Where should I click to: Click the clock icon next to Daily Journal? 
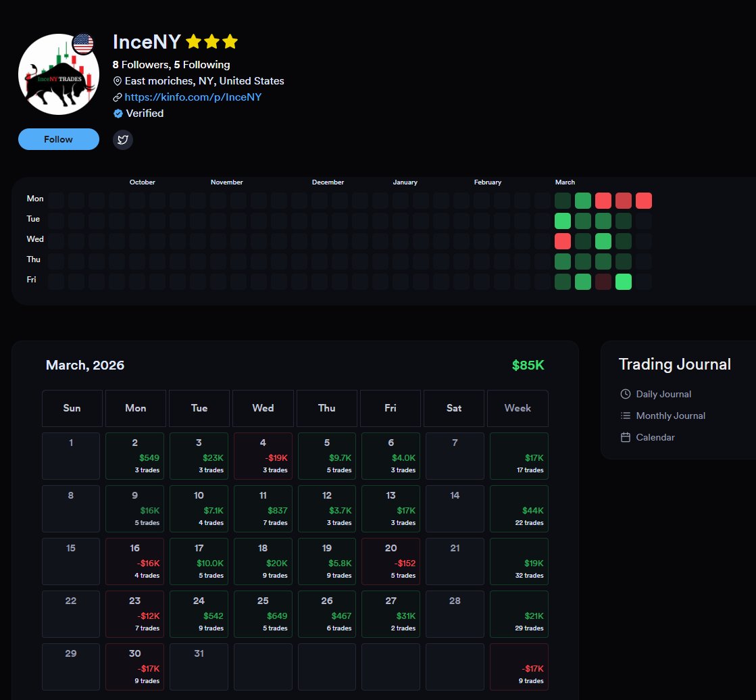626,394
